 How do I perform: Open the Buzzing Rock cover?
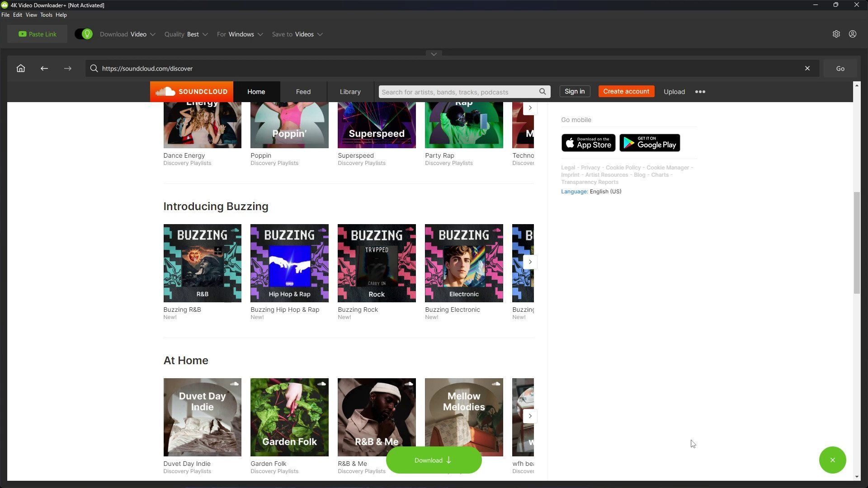pyautogui.click(x=377, y=263)
